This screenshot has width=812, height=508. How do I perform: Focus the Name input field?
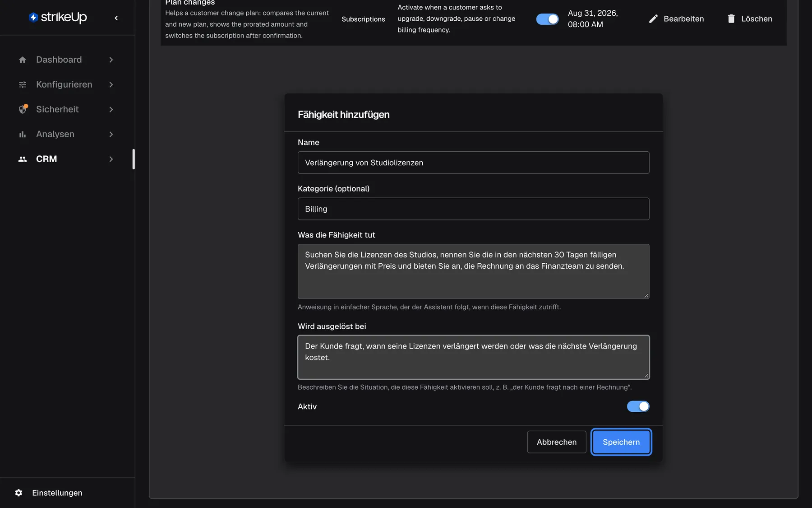473,163
